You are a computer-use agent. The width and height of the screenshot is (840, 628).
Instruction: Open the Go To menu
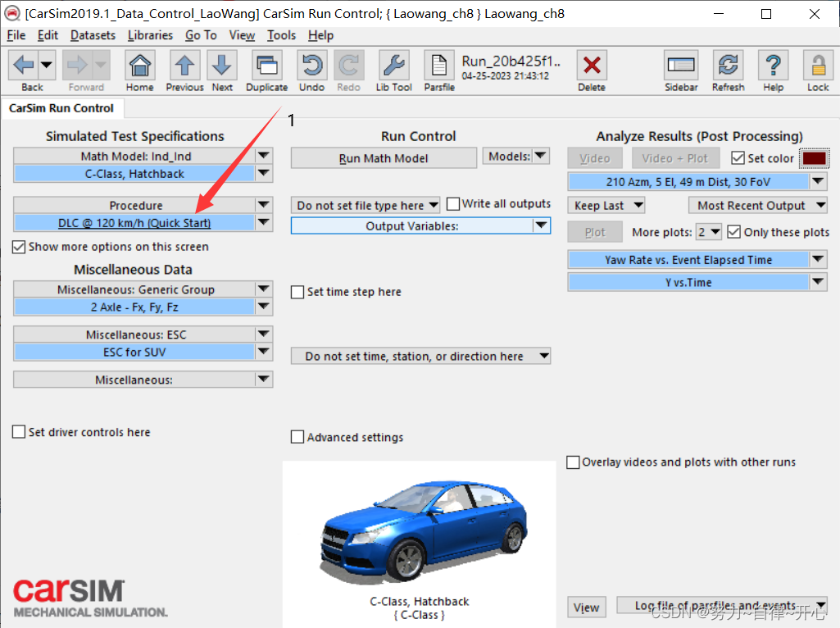pos(201,35)
